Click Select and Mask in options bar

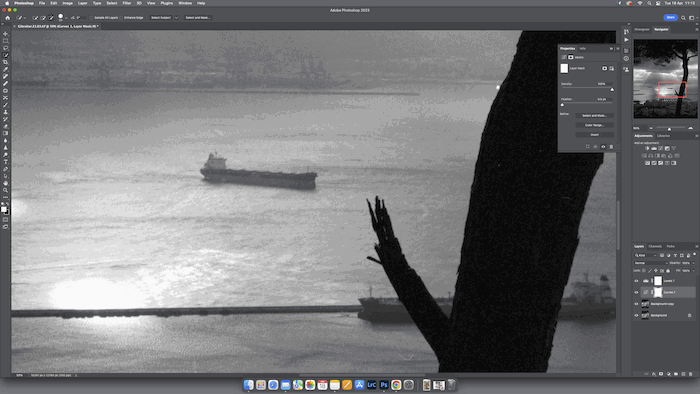click(x=197, y=18)
